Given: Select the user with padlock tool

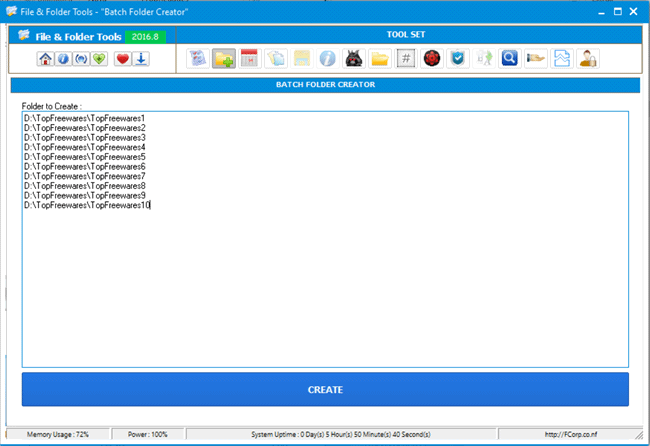Looking at the screenshot, I should 587,59.
